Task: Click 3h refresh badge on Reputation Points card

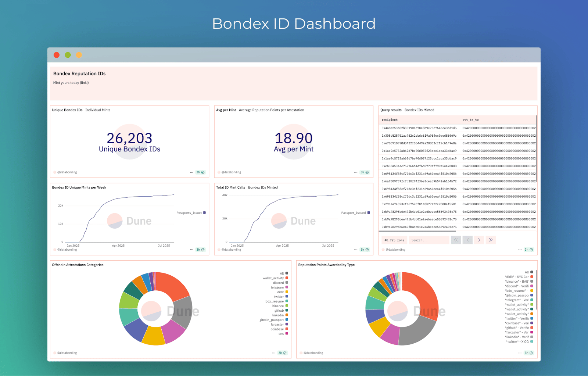Action: pyautogui.click(x=529, y=353)
